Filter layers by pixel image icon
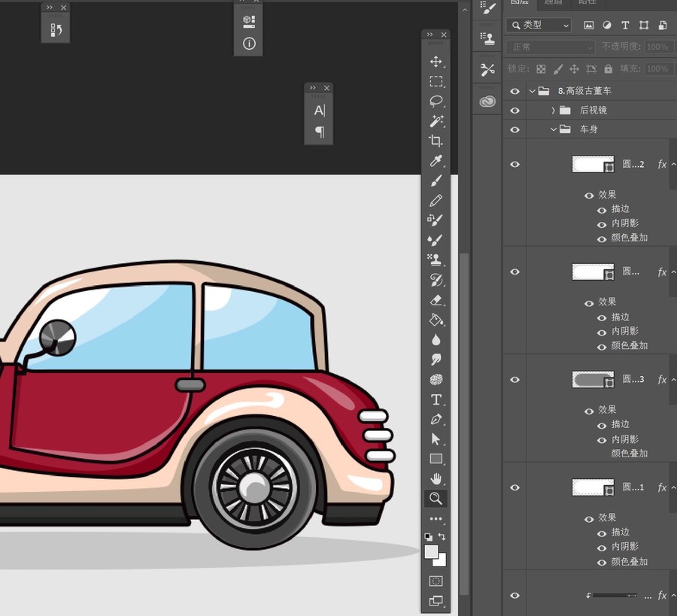 click(x=588, y=25)
